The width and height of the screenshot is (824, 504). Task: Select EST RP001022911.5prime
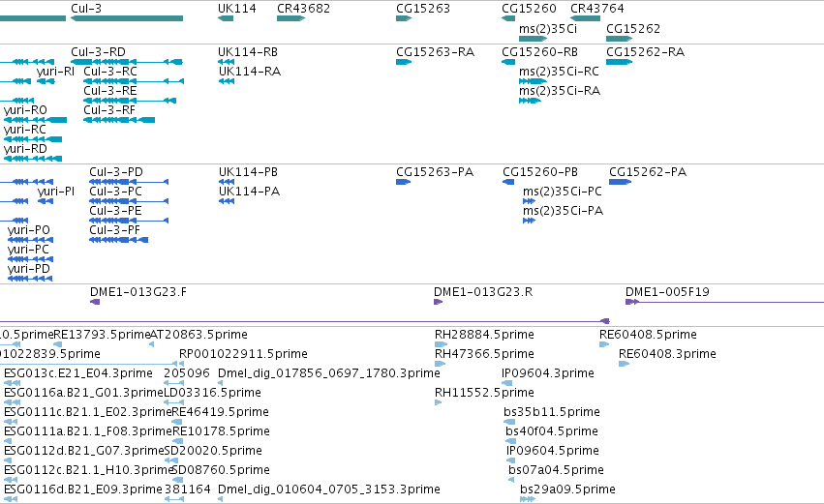[x=243, y=354]
